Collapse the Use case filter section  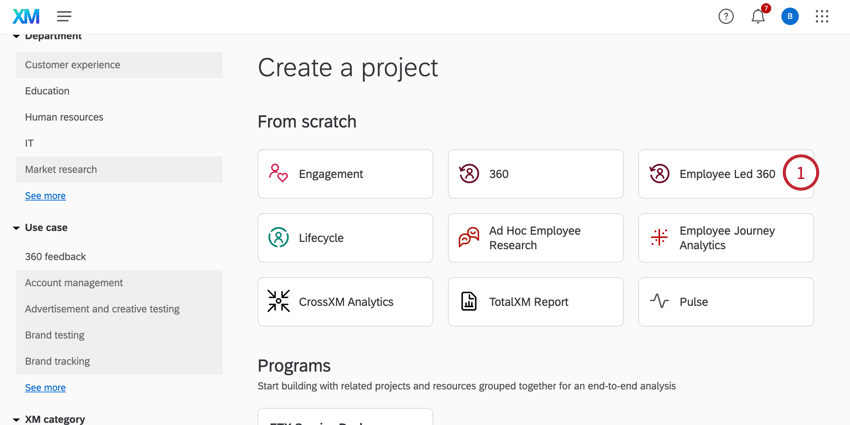pos(16,228)
